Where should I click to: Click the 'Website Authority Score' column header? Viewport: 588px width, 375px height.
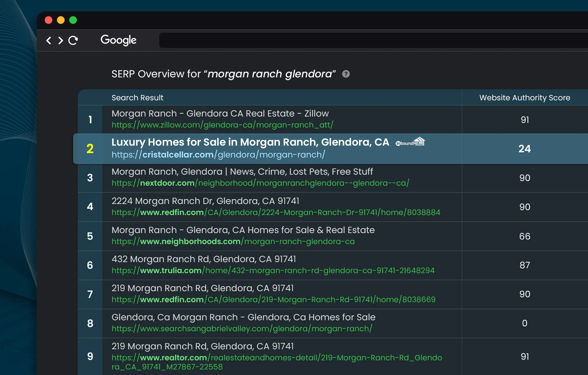pos(525,98)
